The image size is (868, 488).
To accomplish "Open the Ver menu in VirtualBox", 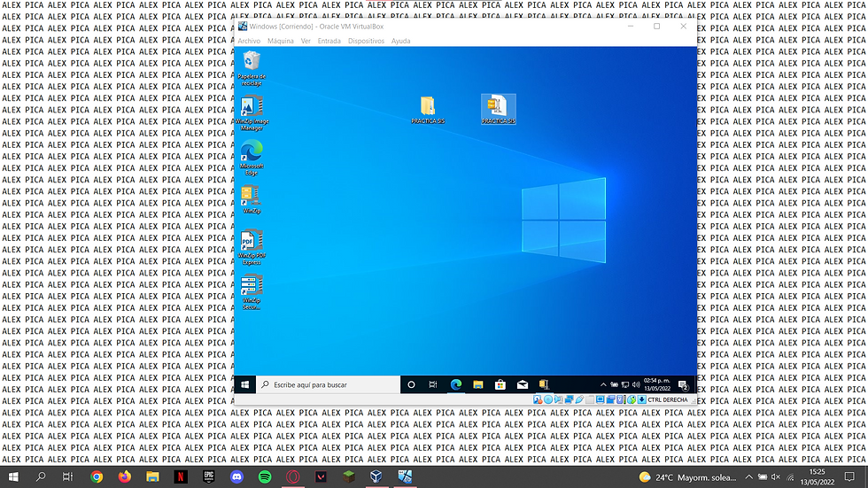I will 306,41.
